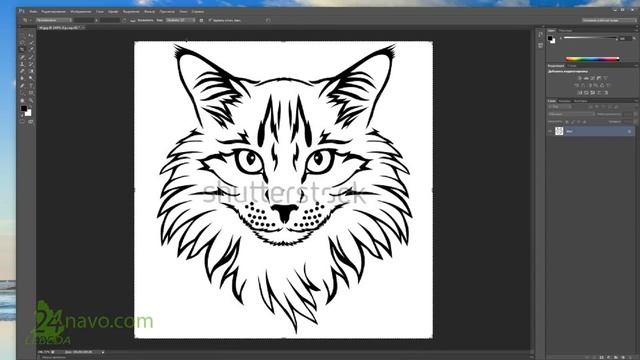Image resolution: width=640 pixels, height=360 pixels.
Task: Select the Move tool
Action: (30, 36)
